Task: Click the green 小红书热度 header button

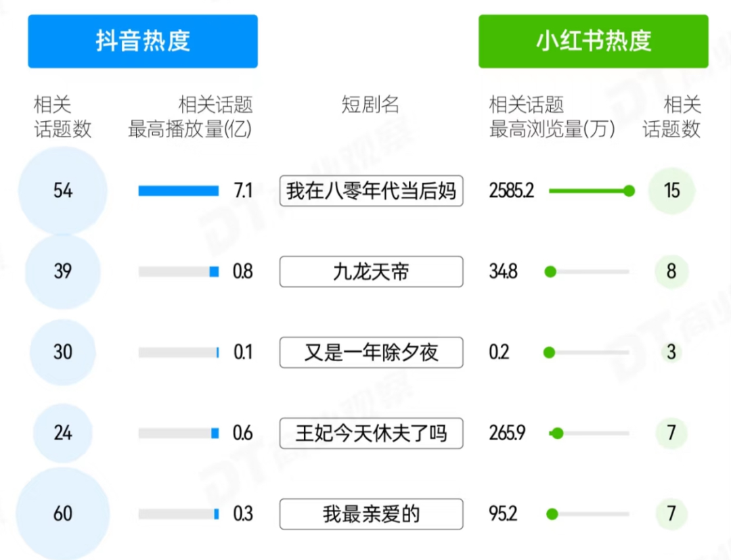Action: click(x=593, y=41)
